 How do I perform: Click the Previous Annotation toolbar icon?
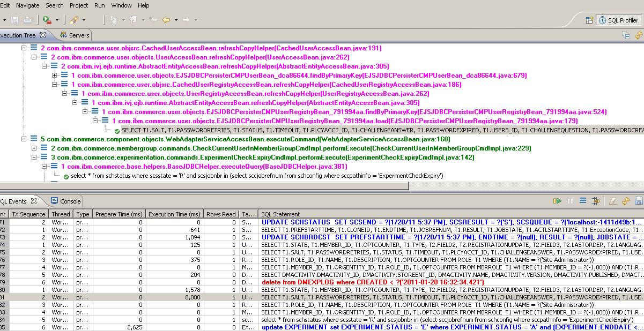(x=133, y=20)
